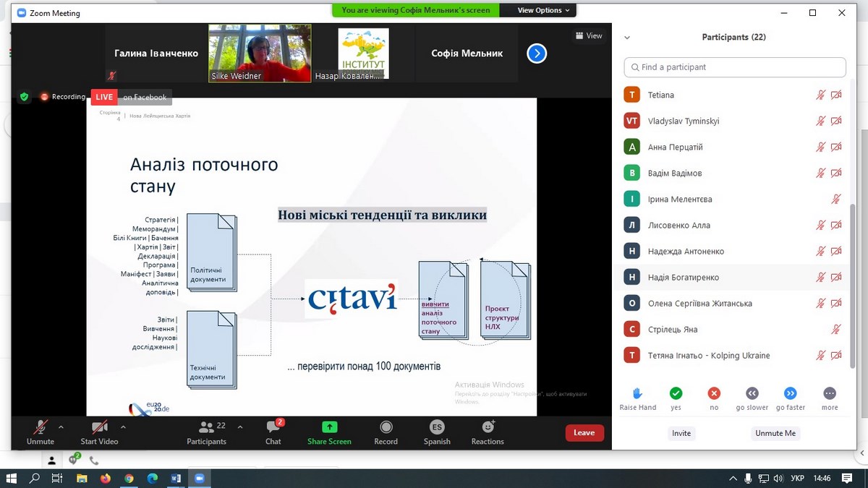Toggle the Participants panel
The width and height of the screenshot is (868, 488).
click(207, 427)
